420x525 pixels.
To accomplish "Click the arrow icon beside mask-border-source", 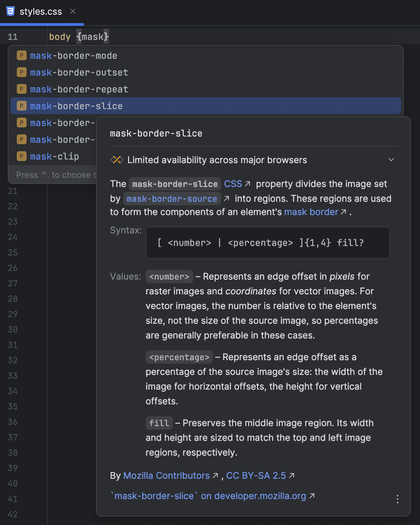I will tap(227, 198).
